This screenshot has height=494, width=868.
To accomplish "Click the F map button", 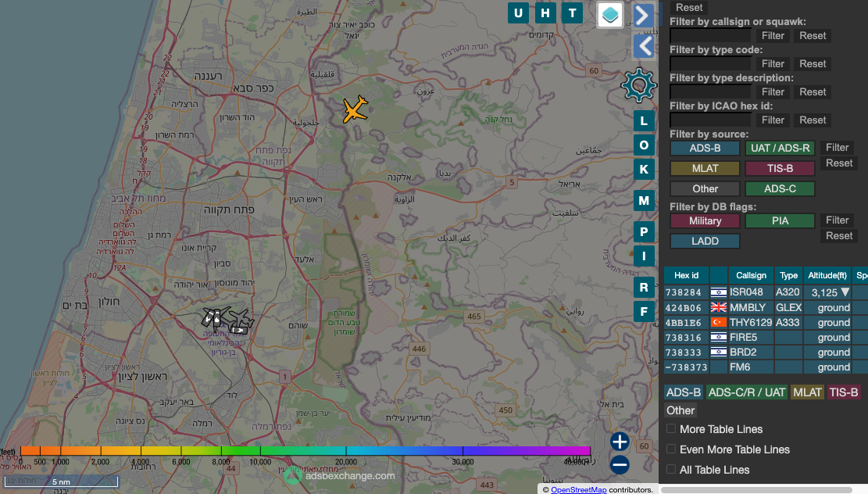I will [x=644, y=312].
